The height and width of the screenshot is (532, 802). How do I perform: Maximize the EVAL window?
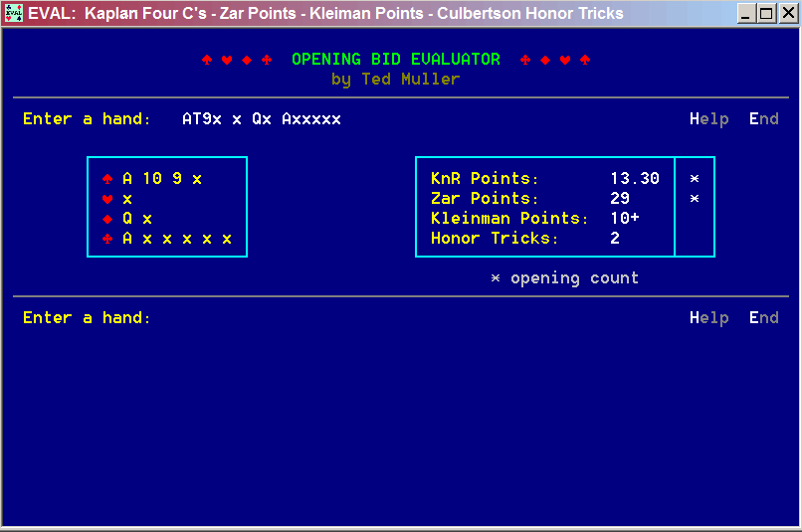point(765,13)
